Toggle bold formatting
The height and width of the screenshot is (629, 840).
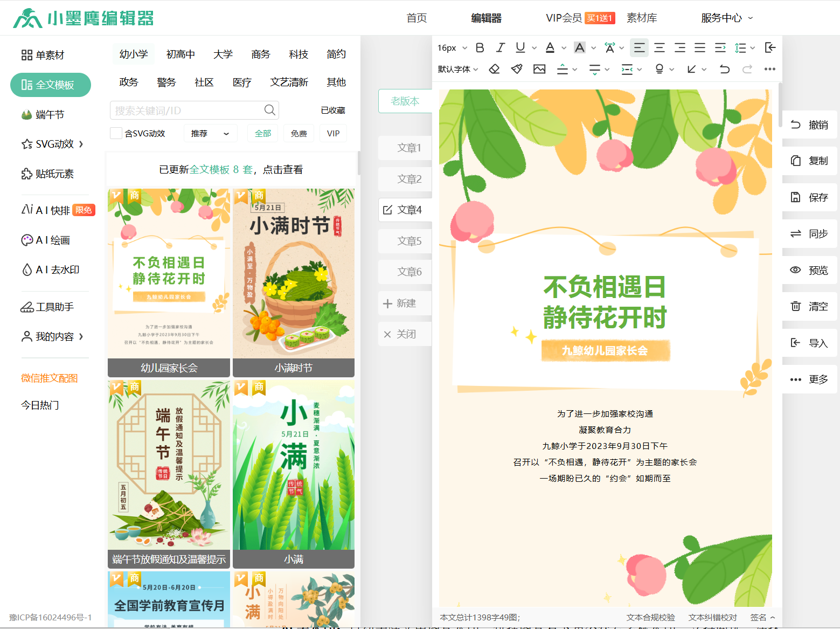click(480, 47)
